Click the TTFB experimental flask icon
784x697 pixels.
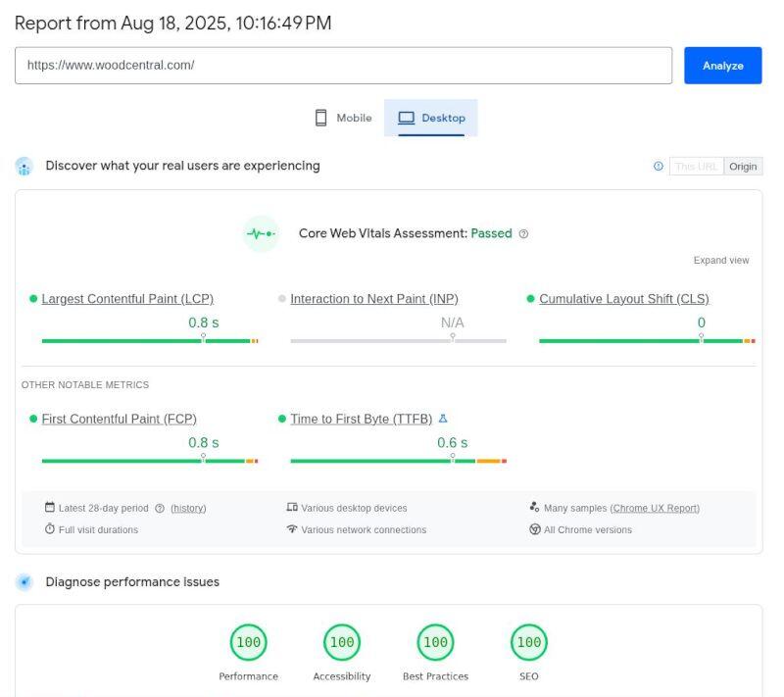(x=443, y=419)
